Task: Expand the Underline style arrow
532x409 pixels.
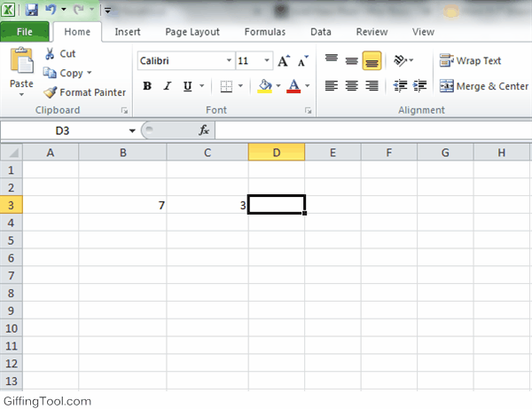Action: pos(202,86)
